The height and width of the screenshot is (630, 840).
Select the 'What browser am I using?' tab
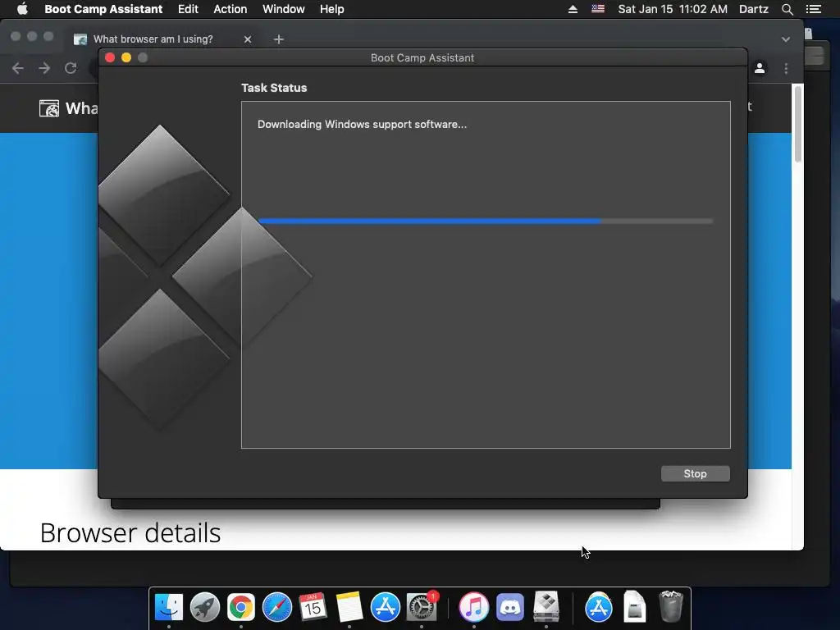153,39
